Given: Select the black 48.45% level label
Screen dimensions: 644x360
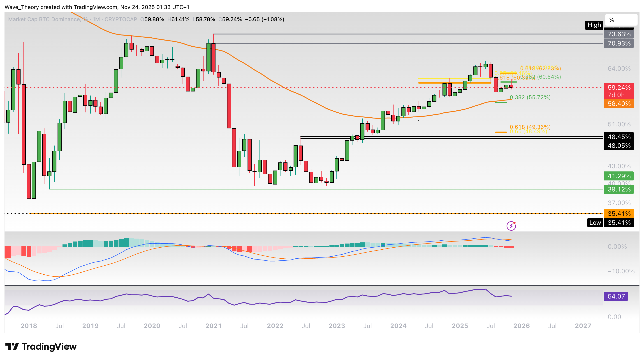Looking at the screenshot, I should 619,137.
